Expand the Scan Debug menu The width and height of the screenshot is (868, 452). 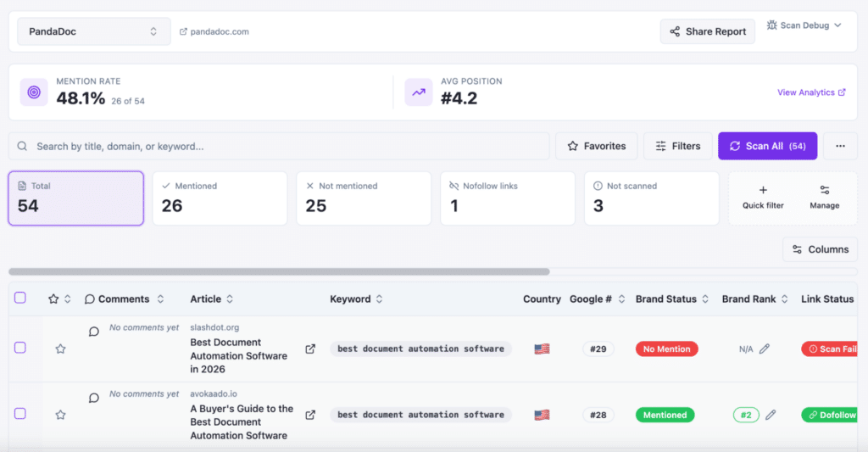tap(804, 25)
